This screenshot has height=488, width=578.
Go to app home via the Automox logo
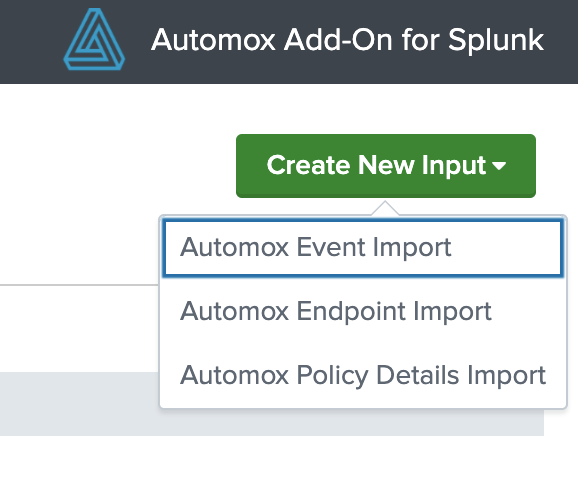[94, 39]
